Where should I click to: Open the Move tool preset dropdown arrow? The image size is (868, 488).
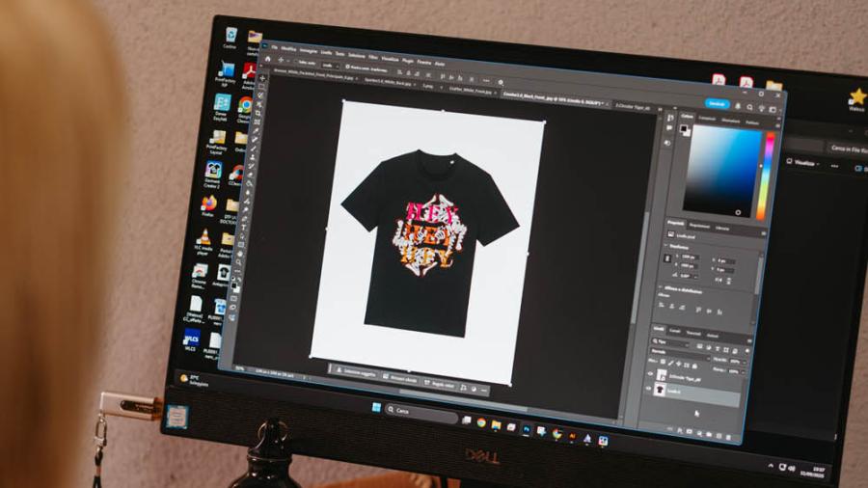click(287, 61)
